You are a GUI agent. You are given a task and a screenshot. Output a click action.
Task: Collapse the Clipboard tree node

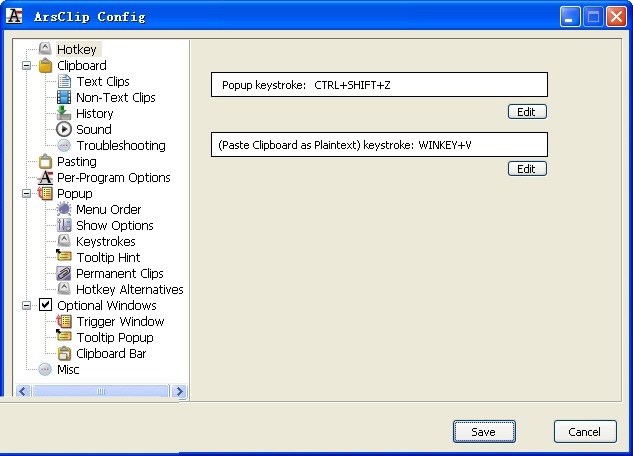[x=27, y=65]
